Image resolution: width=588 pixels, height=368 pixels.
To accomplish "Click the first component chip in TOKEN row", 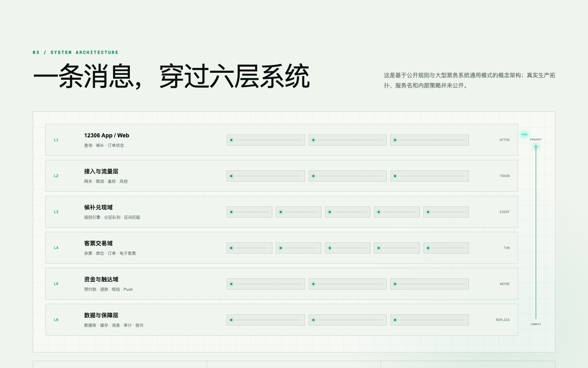I will pos(266,176).
